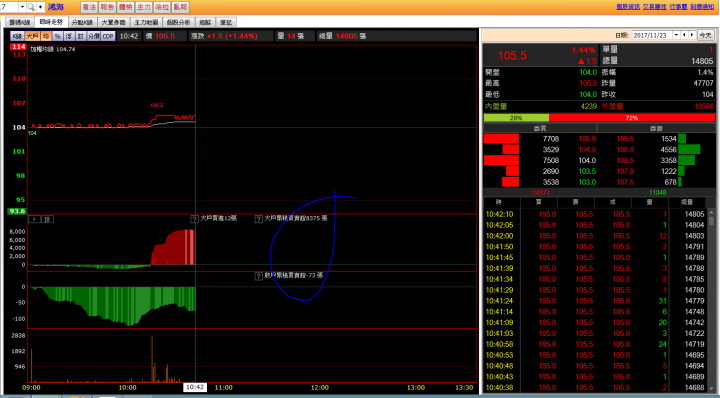Open the first link in top-right link row
Image resolution: width=720 pixels, height=398 pixels.
(628, 6)
